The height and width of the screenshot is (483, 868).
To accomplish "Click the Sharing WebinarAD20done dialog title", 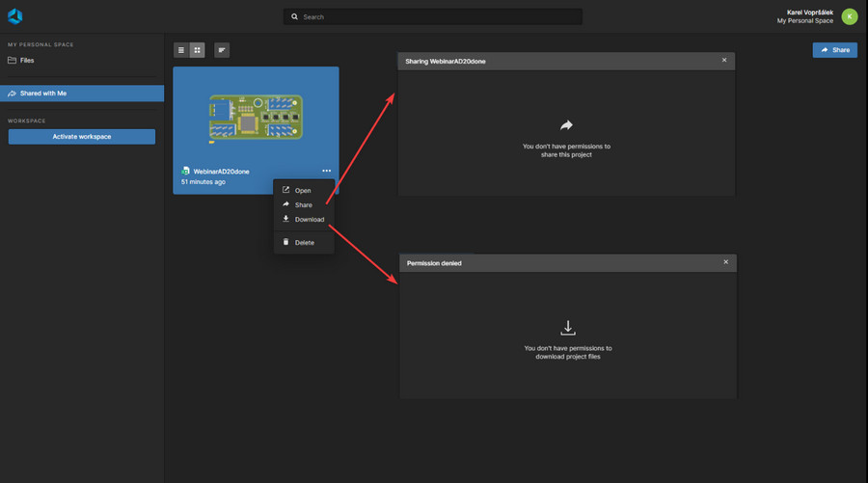I will (x=445, y=62).
